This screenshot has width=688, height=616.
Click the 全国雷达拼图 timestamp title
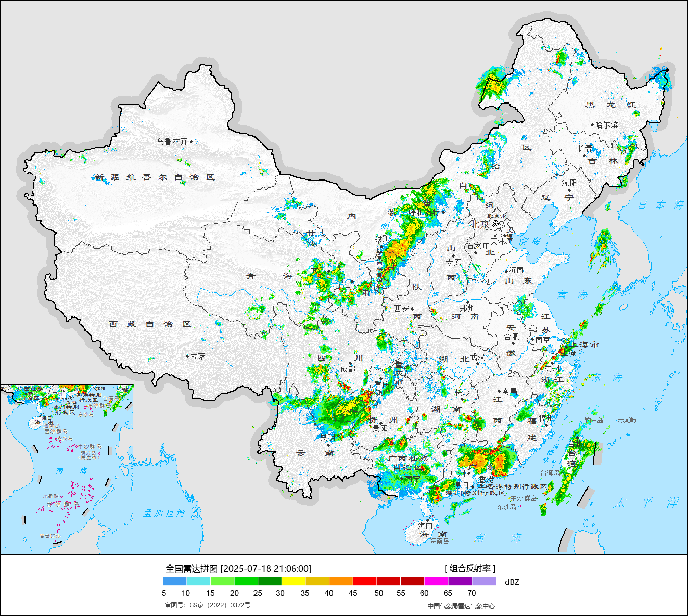click(238, 568)
